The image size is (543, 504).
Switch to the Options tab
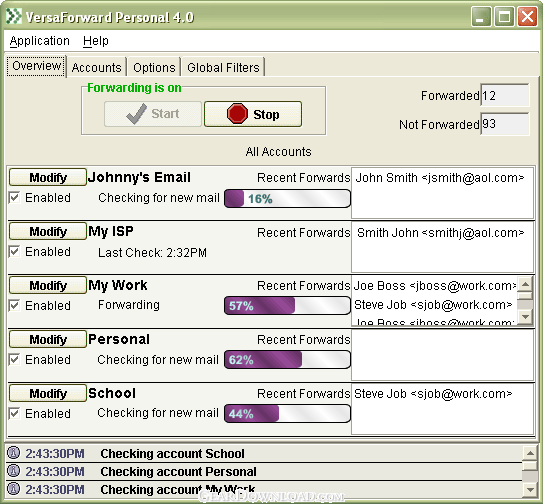tap(154, 67)
